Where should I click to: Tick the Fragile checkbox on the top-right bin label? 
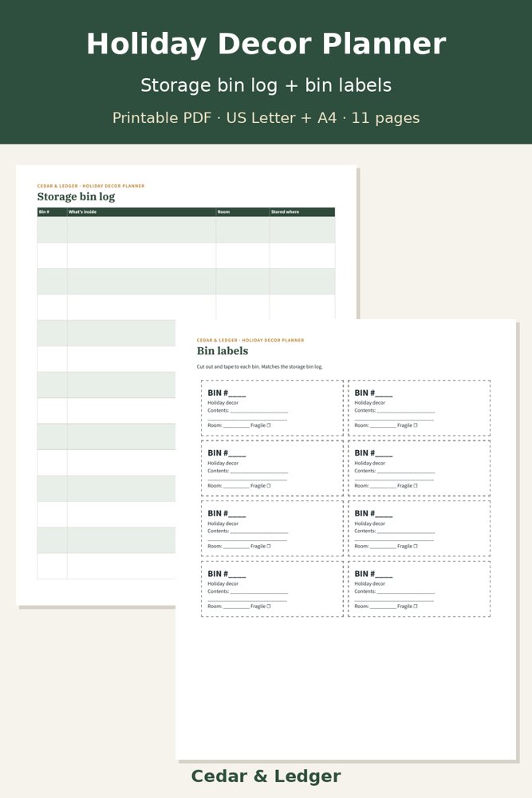416,425
